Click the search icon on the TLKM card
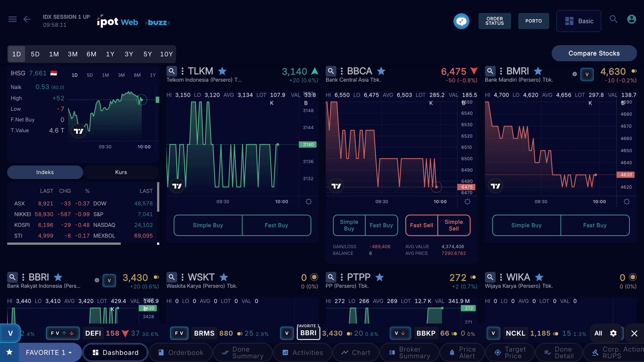 172,71
